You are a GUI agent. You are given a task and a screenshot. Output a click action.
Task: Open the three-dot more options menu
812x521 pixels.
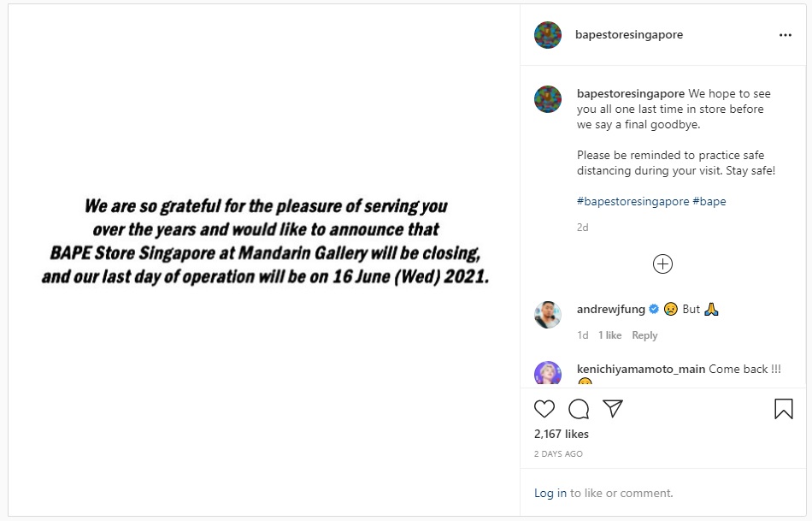click(x=786, y=35)
